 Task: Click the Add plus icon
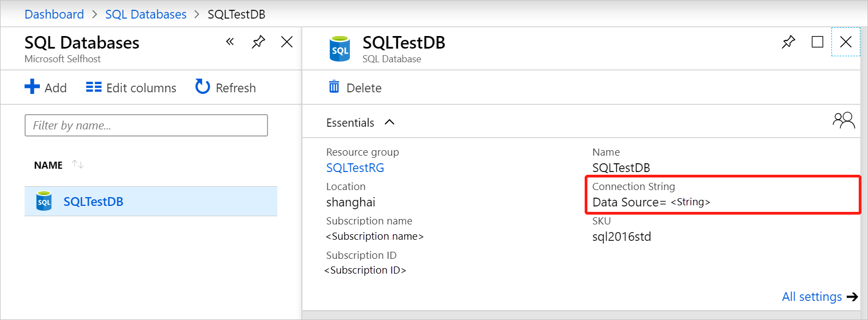pos(32,87)
